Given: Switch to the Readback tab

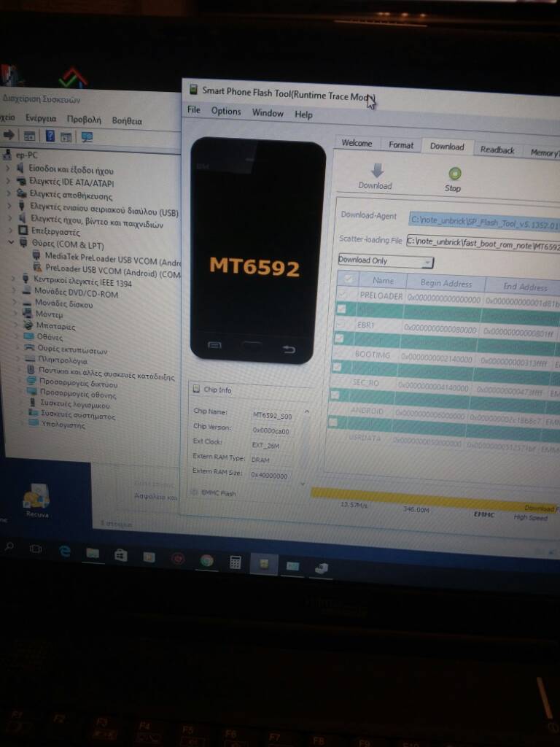Looking at the screenshot, I should click(497, 150).
